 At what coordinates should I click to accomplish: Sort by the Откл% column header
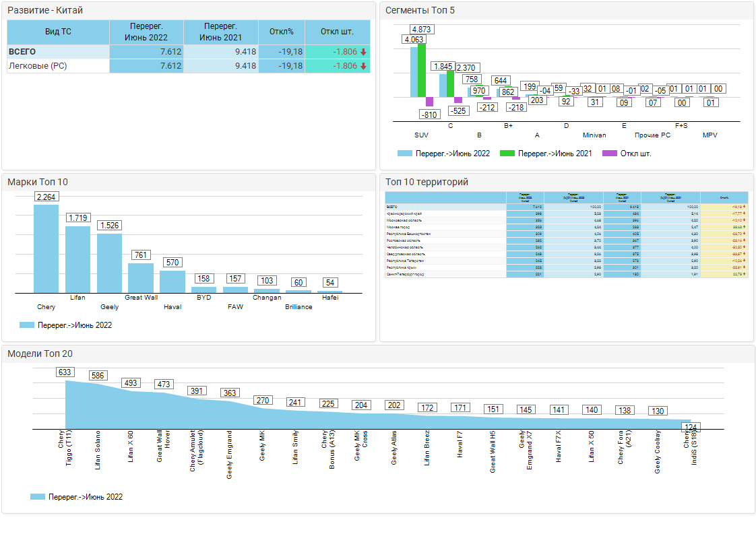(x=282, y=32)
